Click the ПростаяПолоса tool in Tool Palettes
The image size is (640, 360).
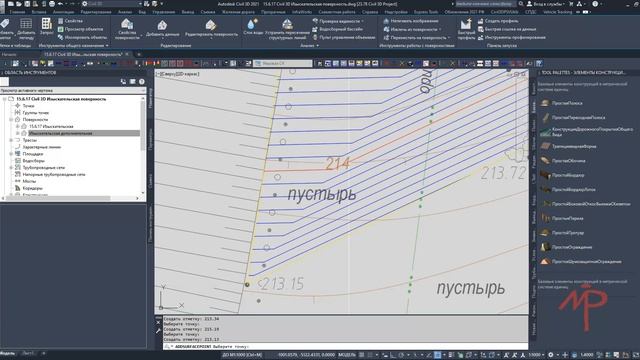(x=562, y=103)
